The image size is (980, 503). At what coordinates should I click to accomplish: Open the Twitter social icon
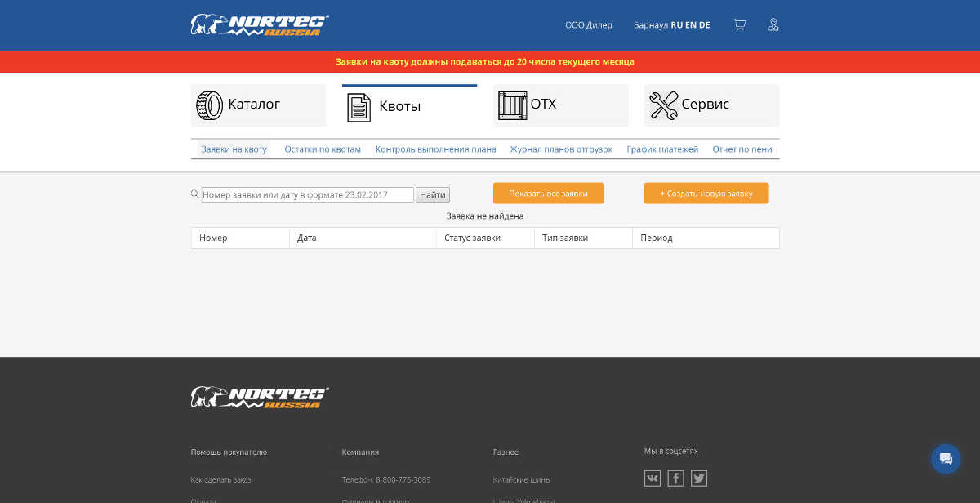[699, 479]
